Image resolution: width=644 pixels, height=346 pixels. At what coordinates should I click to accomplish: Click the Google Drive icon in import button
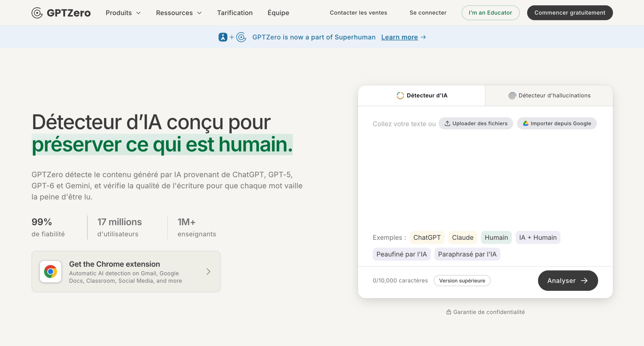pos(526,123)
